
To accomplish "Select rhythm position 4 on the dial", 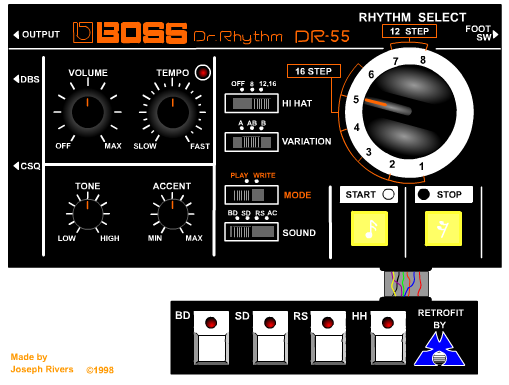I will coord(357,127).
